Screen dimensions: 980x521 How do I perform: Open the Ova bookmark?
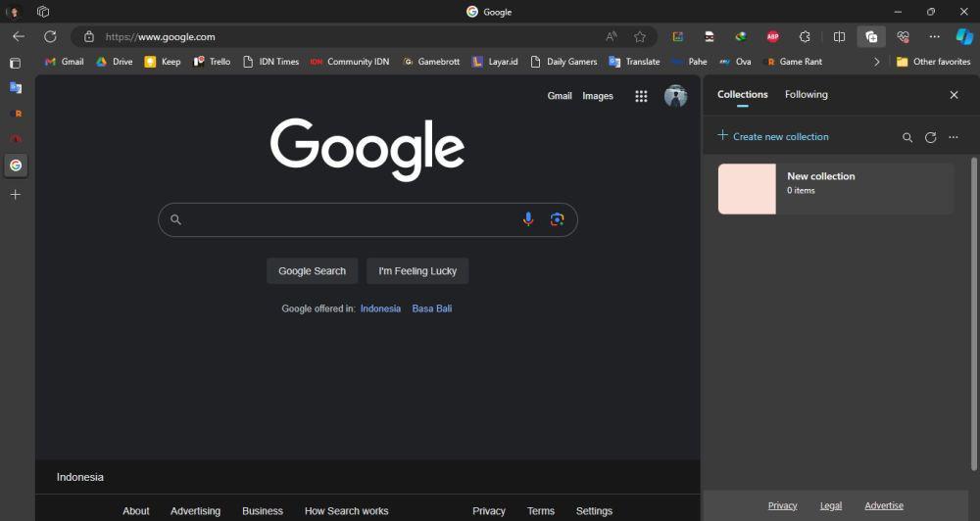tap(735, 62)
